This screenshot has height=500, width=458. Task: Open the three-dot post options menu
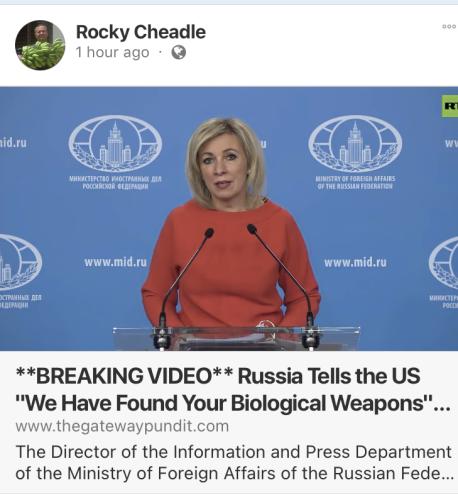click(449, 26)
